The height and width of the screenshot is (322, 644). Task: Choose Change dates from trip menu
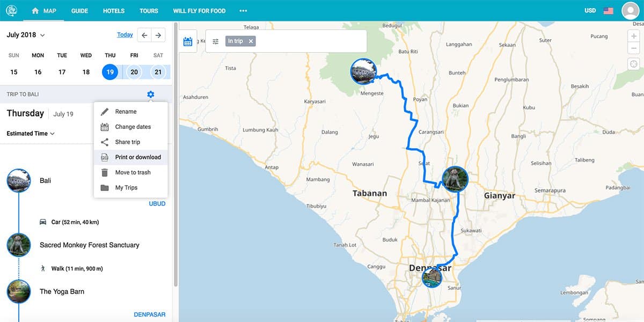point(131,127)
